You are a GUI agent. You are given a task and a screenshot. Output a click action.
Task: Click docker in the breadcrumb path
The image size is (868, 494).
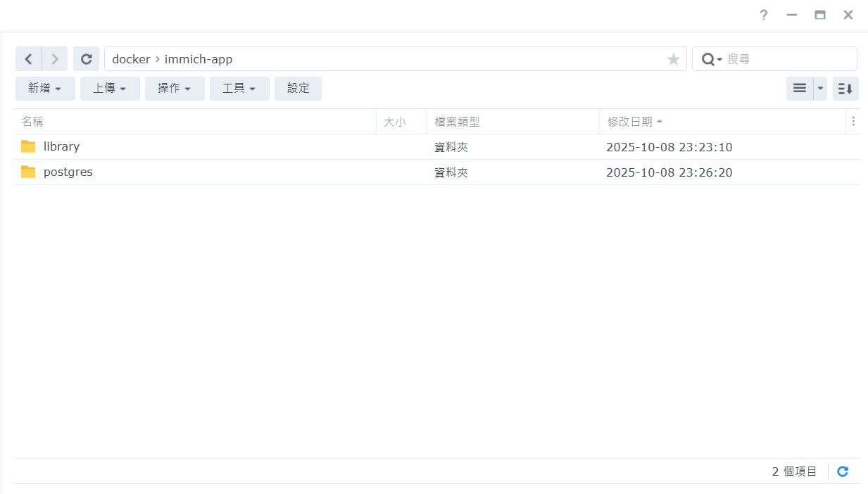(131, 59)
